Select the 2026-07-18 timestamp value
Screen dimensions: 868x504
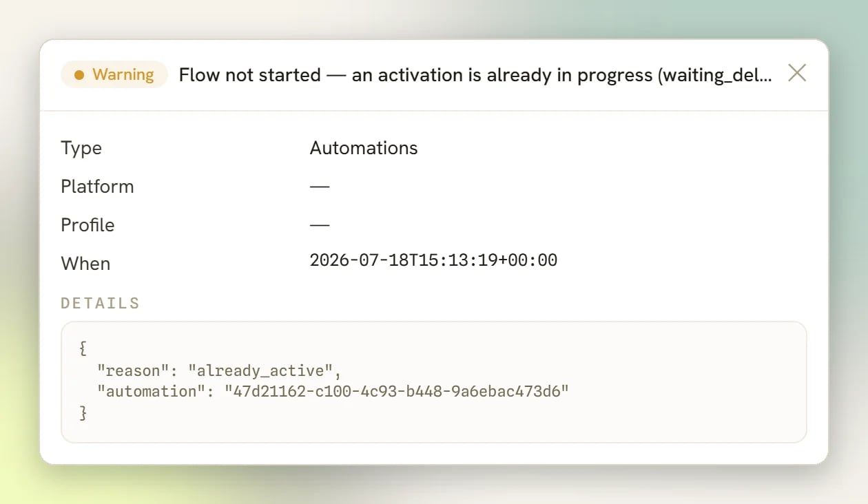coord(433,260)
